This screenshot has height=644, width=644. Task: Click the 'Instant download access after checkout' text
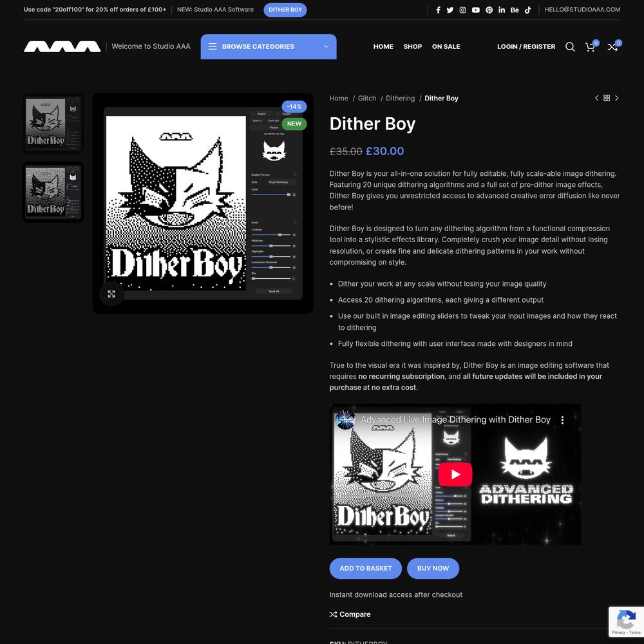(x=396, y=594)
